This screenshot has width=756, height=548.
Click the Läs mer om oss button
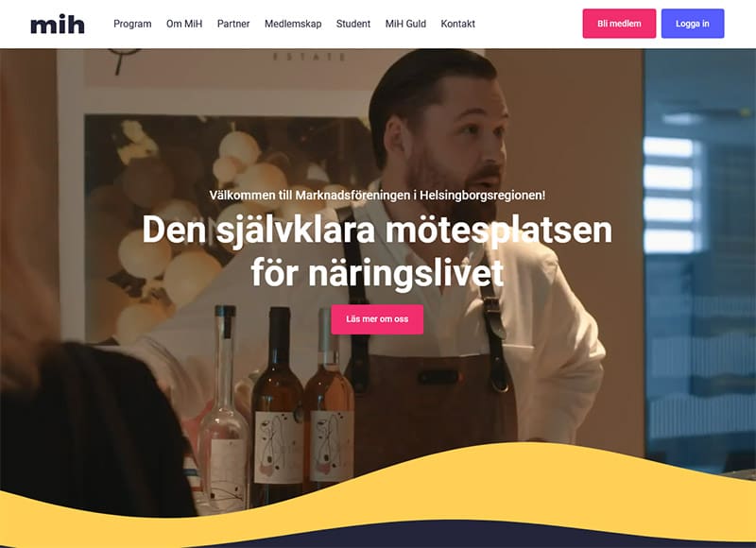point(377,319)
